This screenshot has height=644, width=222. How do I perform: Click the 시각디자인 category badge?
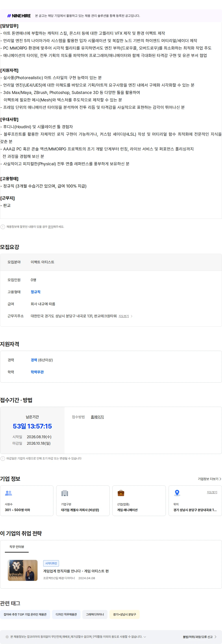(51, 563)
